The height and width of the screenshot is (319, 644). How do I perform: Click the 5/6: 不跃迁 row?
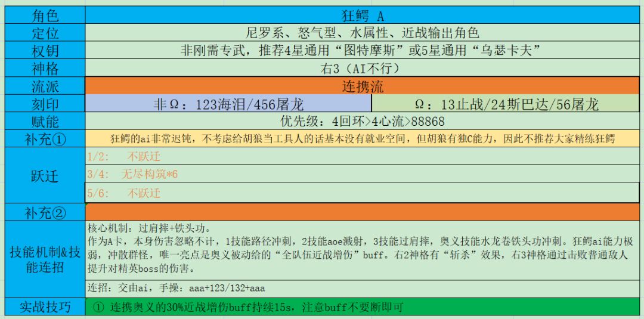click(x=363, y=193)
